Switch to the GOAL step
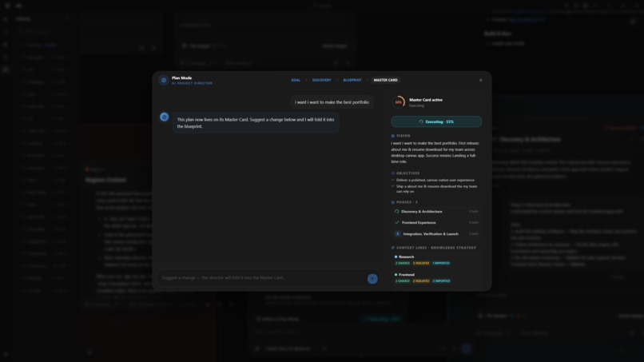Viewport: 644px width, 362px height. click(x=296, y=80)
